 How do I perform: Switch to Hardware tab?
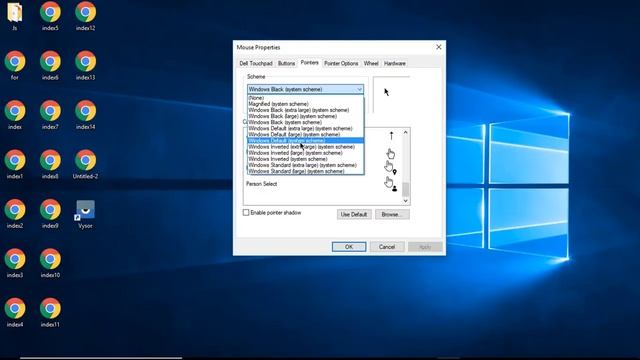[x=395, y=64]
